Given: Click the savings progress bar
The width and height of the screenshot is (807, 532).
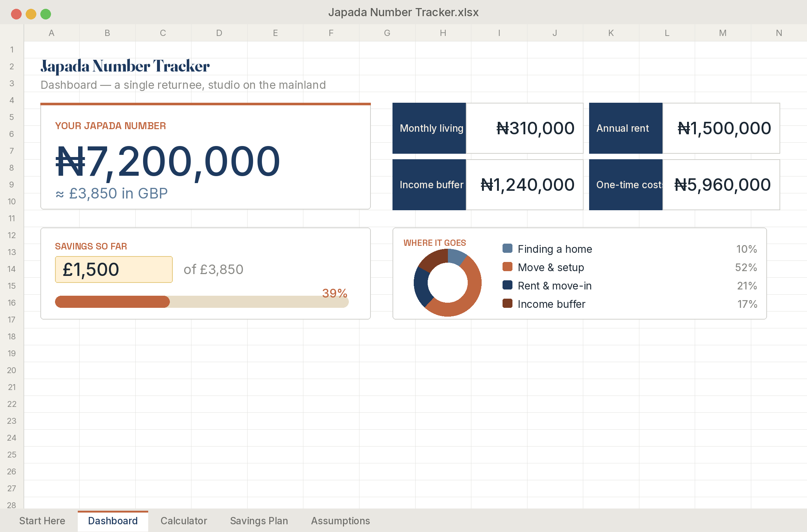Looking at the screenshot, I should click(202, 302).
